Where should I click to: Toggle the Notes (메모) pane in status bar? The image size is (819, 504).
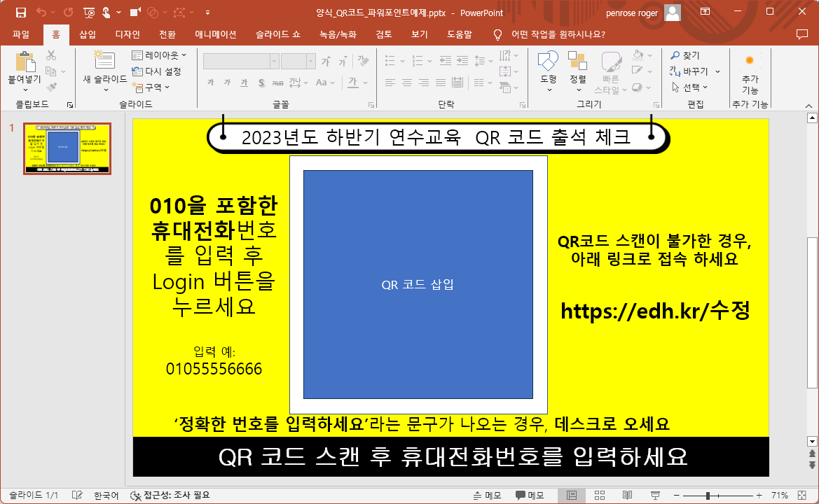[x=486, y=496]
